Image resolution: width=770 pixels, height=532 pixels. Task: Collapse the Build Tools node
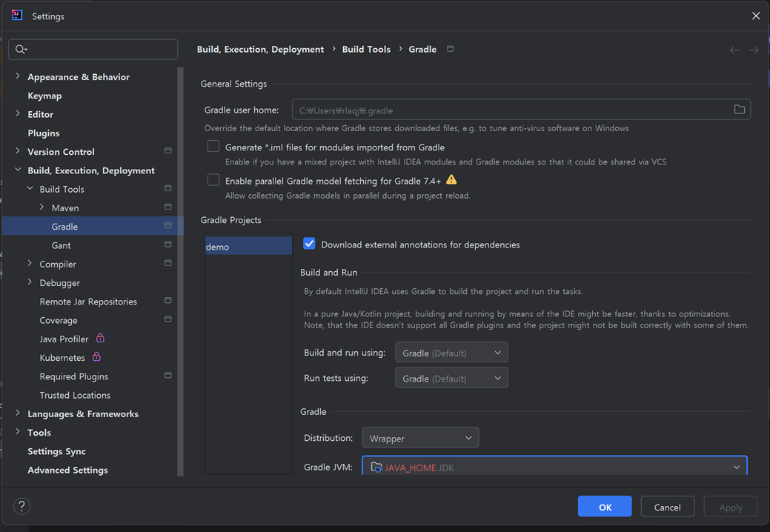[x=30, y=188]
